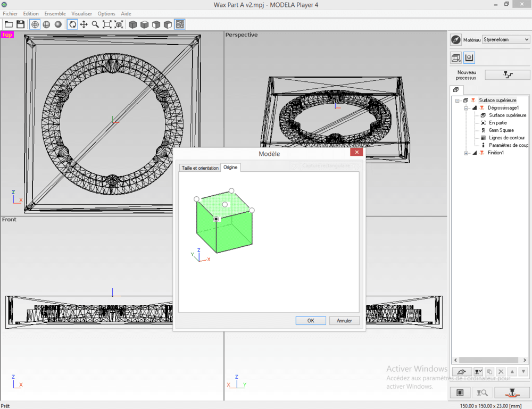Click the tool icon beside Matériau
The width and height of the screenshot is (532, 409).
tap(456, 40)
